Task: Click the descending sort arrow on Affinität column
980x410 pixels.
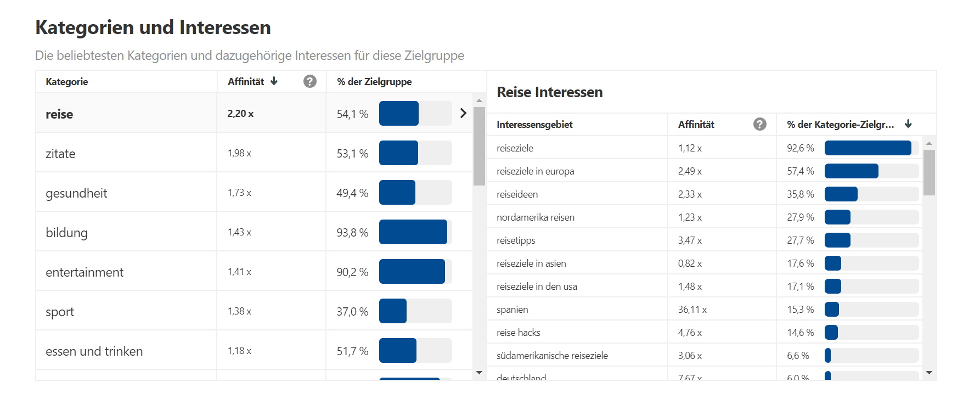Action: [273, 81]
